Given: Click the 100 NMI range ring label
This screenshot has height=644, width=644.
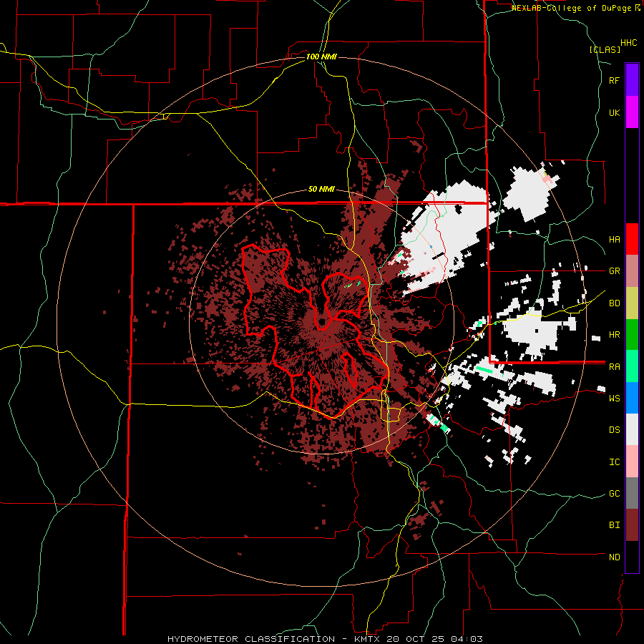Looking at the screenshot, I should click(x=321, y=57).
